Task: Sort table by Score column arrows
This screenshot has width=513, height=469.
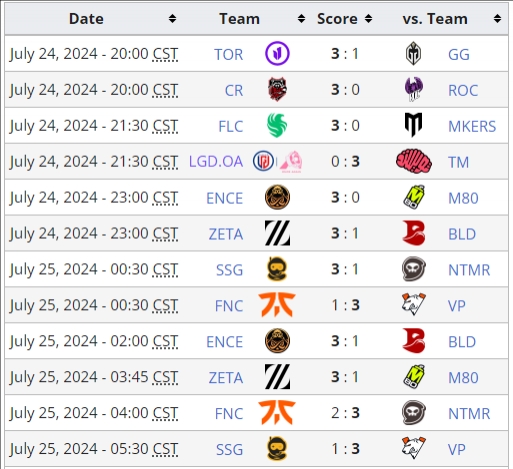Action: [368, 19]
